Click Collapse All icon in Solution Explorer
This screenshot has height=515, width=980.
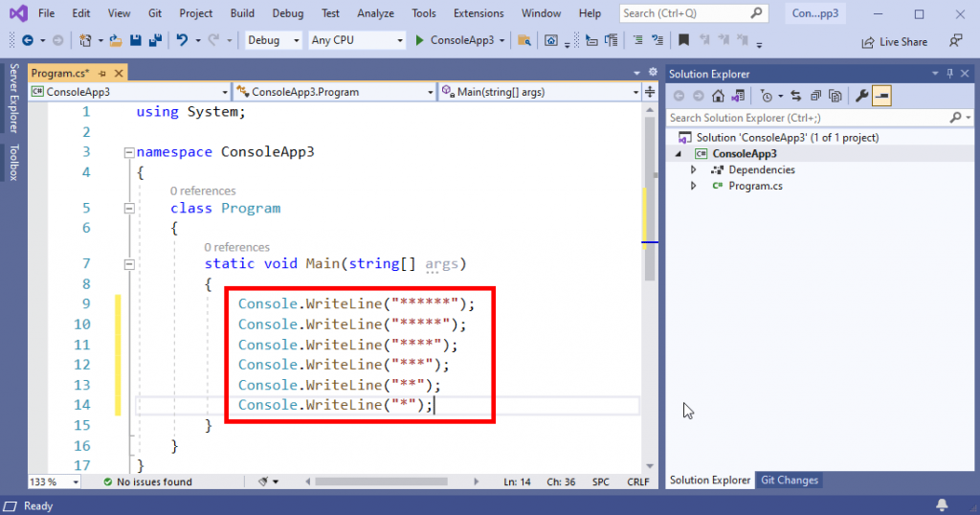[x=815, y=96]
